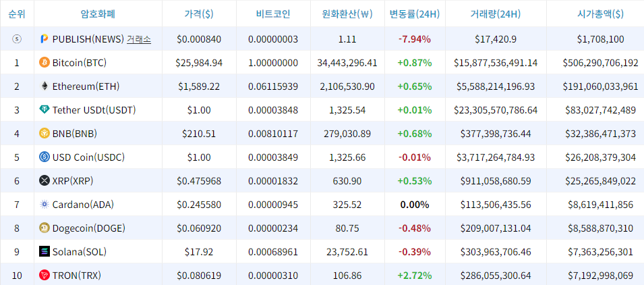This screenshot has width=644, height=285.
Task: Sort by 암호화폐 column header
Action: (98, 14)
